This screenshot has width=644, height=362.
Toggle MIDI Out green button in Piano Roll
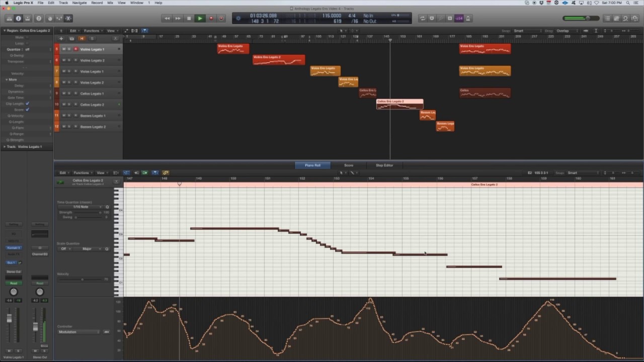[145, 173]
